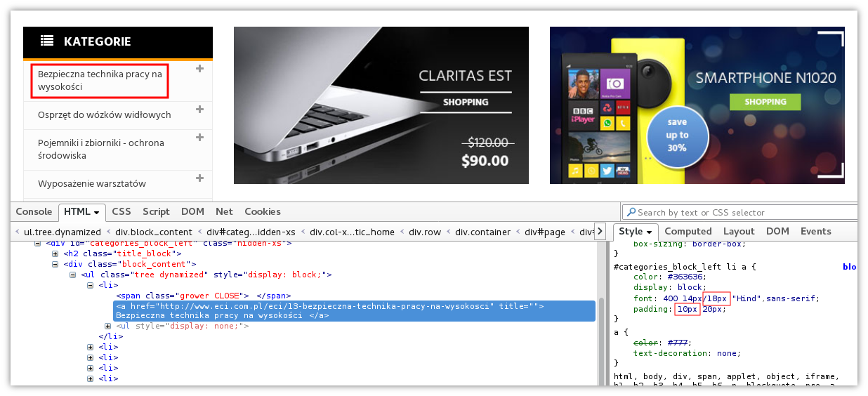This screenshot has width=868, height=396.
Task: Expand Osprzęt do wózków widłowych plus
Action: pos(199,109)
